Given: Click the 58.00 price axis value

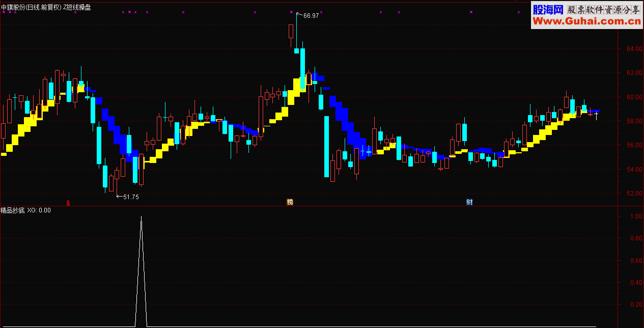Looking at the screenshot, I should [634, 121].
